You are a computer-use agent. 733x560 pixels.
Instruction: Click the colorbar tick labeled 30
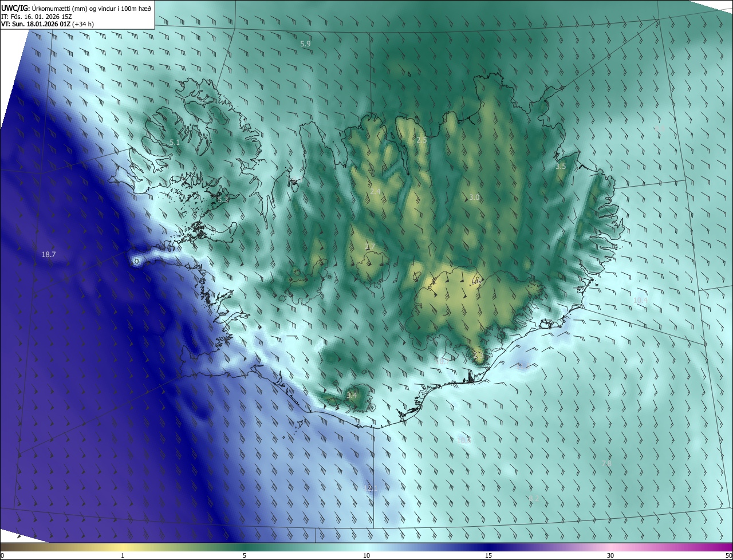610,555
